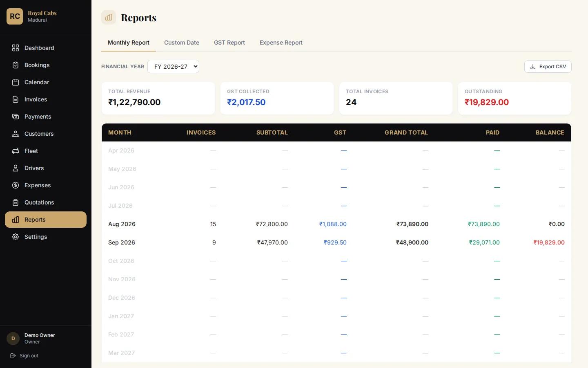Click the SUBTOTAL column header

point(272,132)
